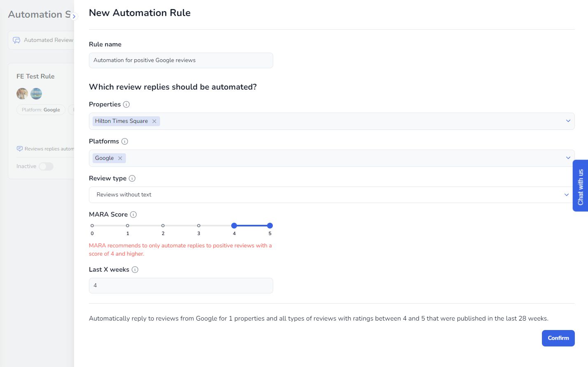
Task: Click the MARA Score slider point at 0
Action: [92, 226]
